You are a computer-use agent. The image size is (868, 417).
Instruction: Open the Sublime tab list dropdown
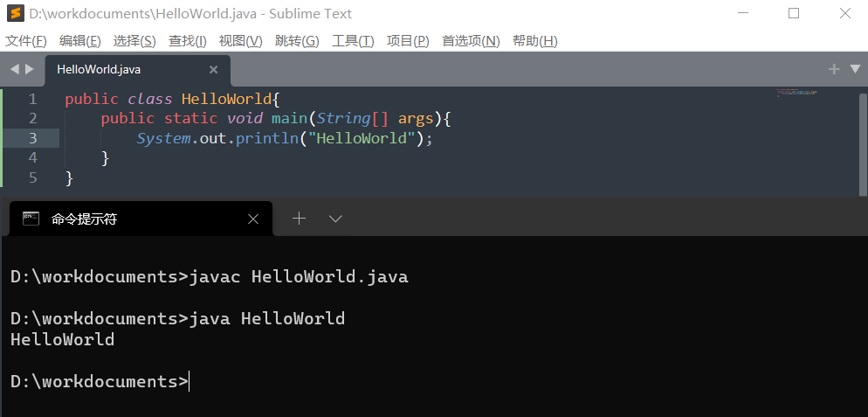point(855,69)
